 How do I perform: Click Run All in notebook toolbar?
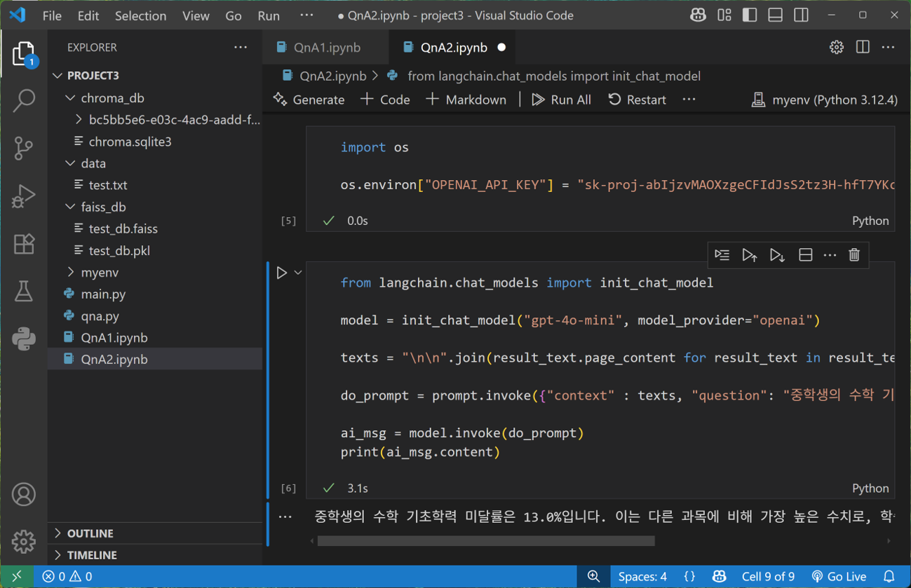point(561,100)
